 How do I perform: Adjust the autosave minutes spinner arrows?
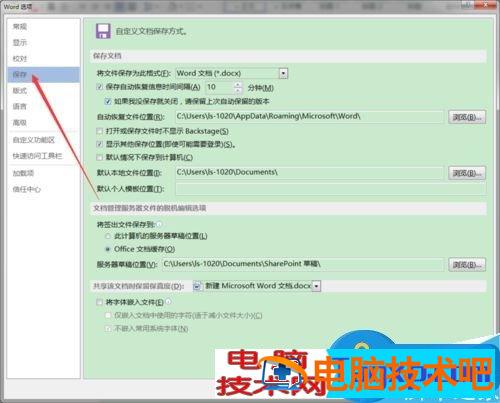[238, 87]
